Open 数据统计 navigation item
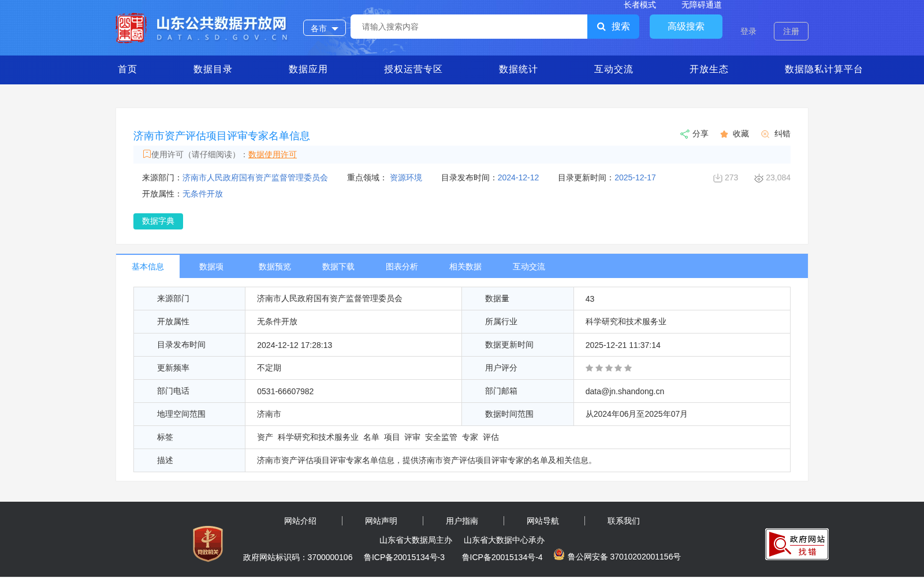Viewport: 924px width, 578px height. click(519, 69)
